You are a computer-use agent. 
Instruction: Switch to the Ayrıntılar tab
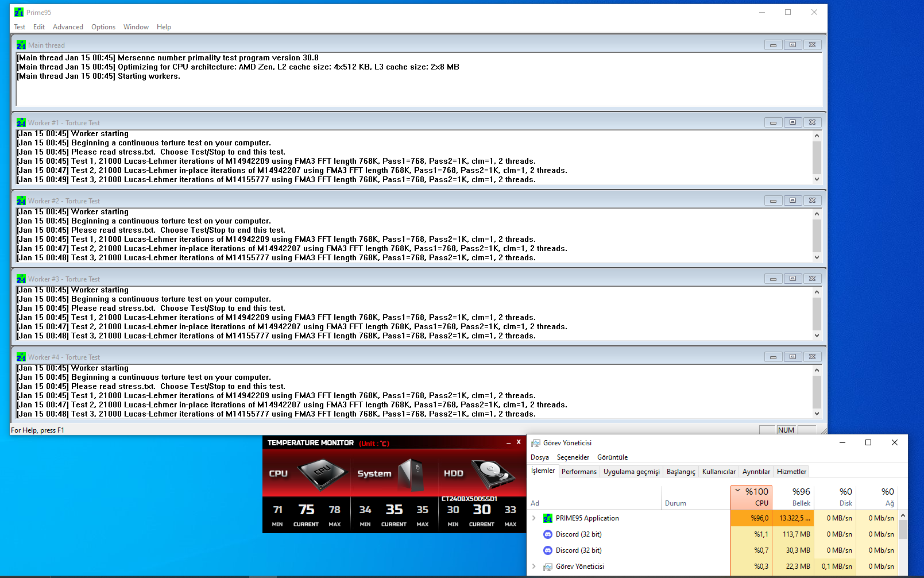pyautogui.click(x=756, y=472)
